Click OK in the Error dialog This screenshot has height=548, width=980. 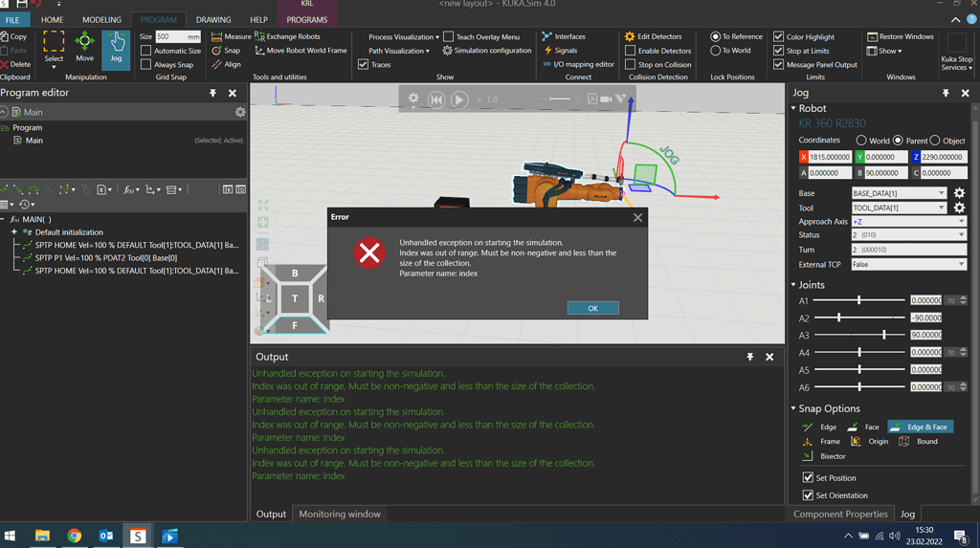coord(592,308)
